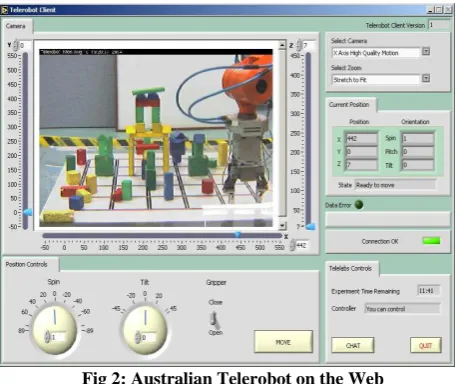Click the robot camera image
Screen dimensions: 457x384
click(x=156, y=138)
